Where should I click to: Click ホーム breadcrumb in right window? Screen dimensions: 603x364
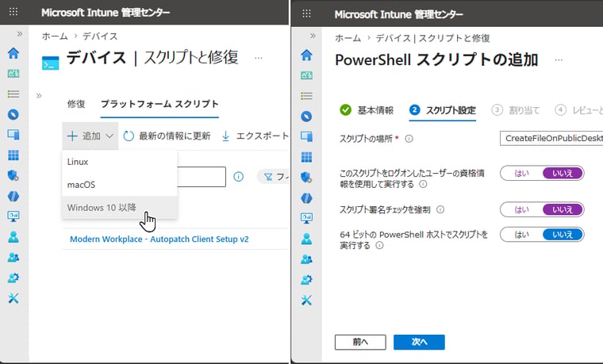coord(348,38)
